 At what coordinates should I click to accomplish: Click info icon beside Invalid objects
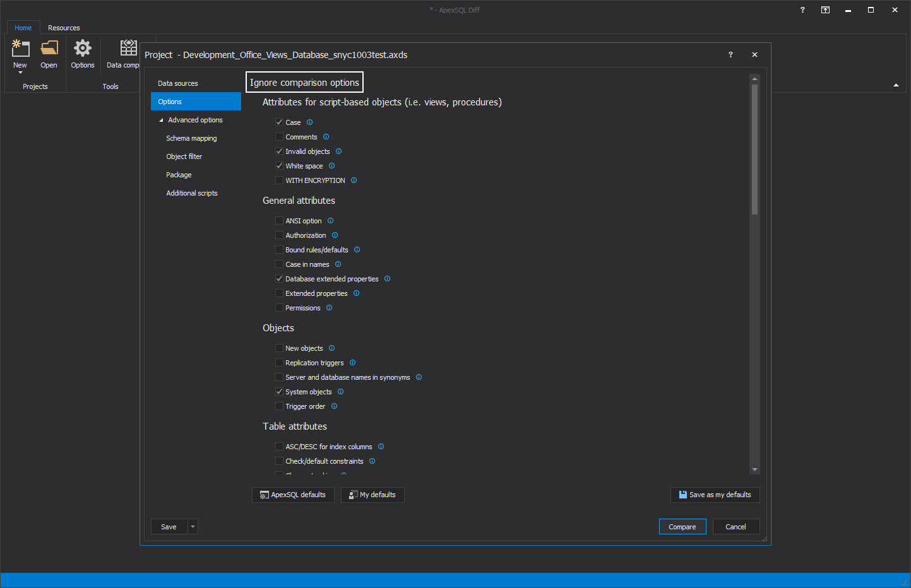tap(338, 151)
